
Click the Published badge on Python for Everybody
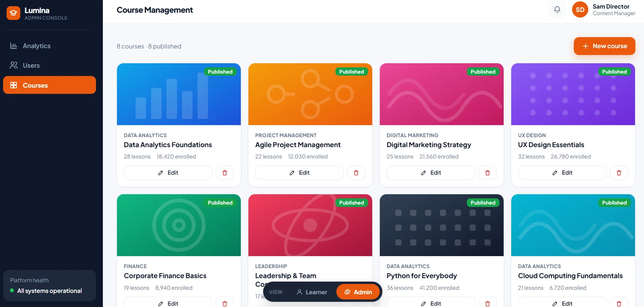tap(483, 202)
